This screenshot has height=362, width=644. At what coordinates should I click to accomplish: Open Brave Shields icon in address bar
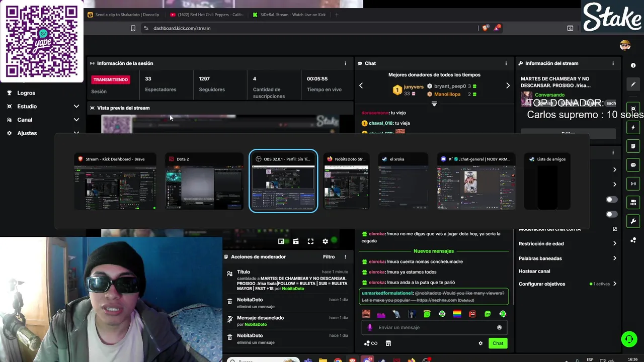(x=485, y=28)
